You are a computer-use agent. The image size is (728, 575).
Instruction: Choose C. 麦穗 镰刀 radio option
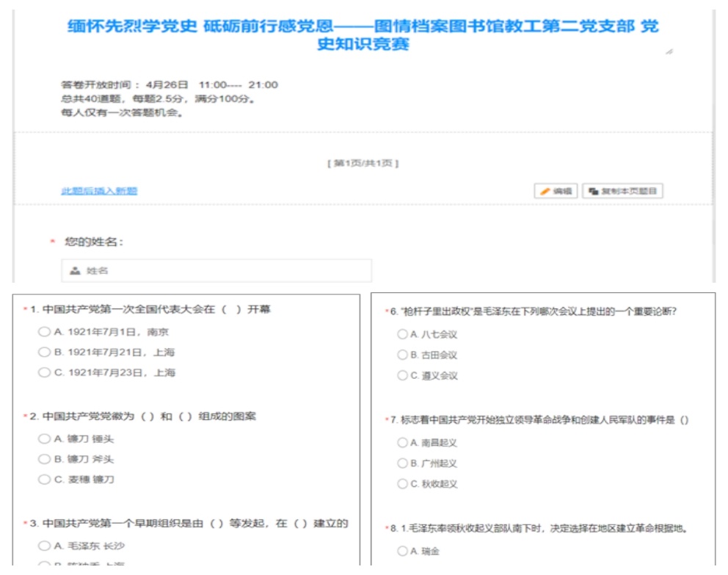tap(45, 480)
